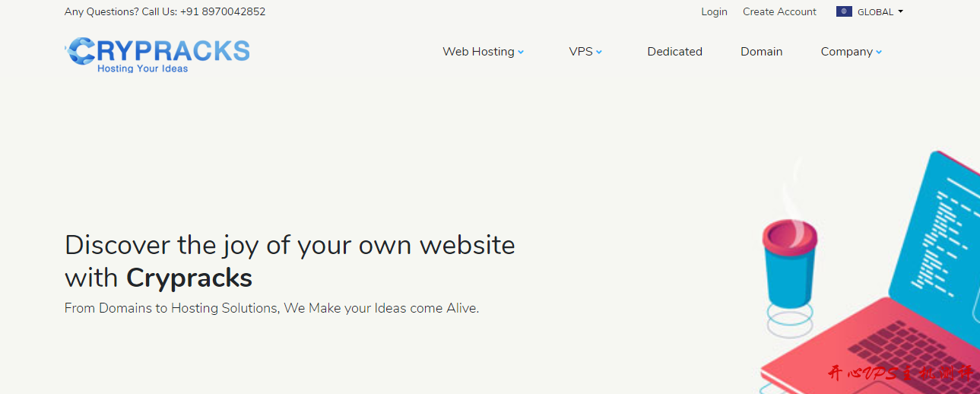The width and height of the screenshot is (980, 394).
Task: Click the 'Discover the joy' headline
Action: [290, 261]
